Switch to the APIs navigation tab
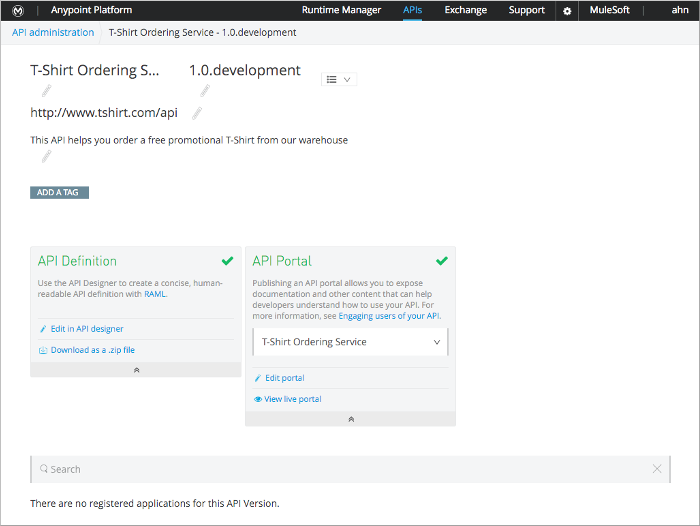The height and width of the screenshot is (526, 700). [x=412, y=10]
